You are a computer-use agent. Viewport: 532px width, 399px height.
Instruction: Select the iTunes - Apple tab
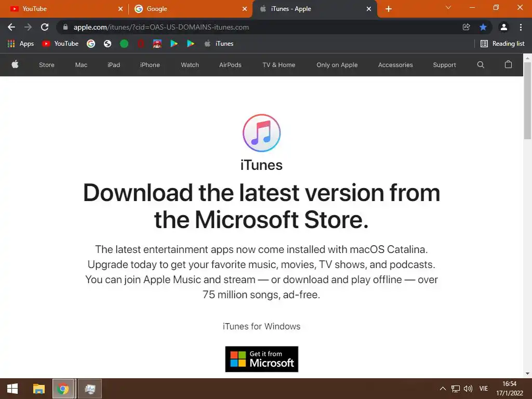pos(314,9)
